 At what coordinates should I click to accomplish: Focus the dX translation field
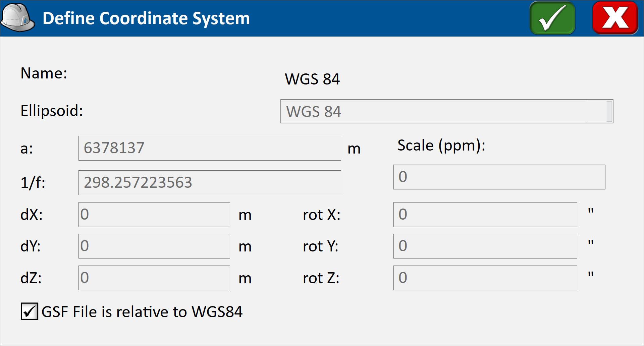click(154, 215)
